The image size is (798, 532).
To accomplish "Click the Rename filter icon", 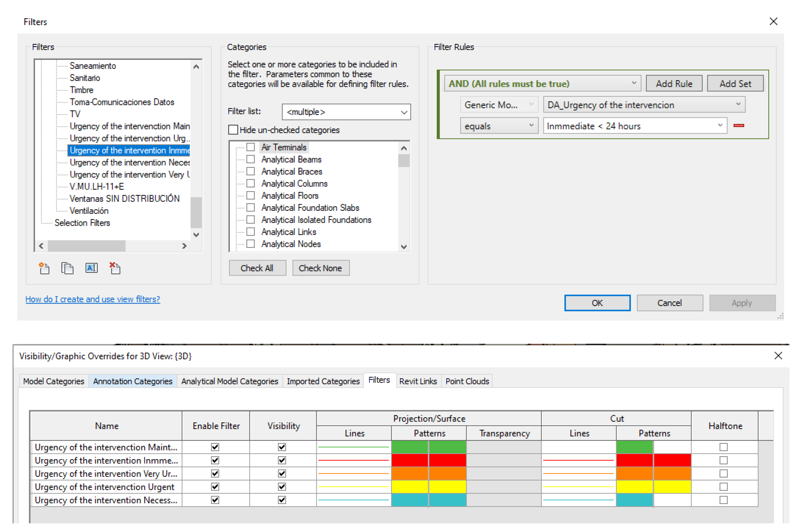I will (91, 268).
